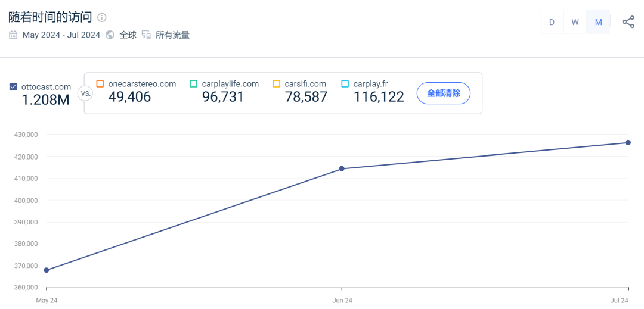
Task: Click the 全部清除 clear all button
Action: 443,93
